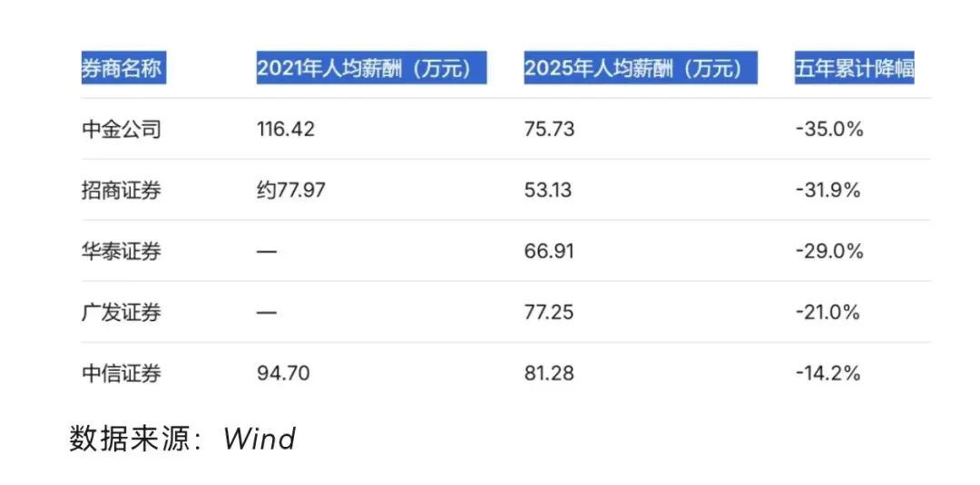Click the -35.0% decline cell
Image resolution: width=980 pixels, height=485 pixels.
pyautogui.click(x=829, y=130)
